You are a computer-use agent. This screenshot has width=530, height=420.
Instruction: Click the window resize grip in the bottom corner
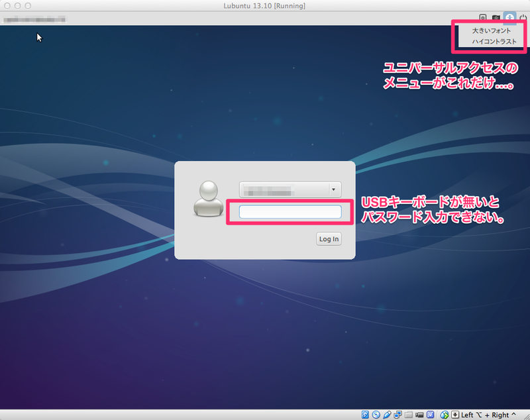tap(526, 416)
